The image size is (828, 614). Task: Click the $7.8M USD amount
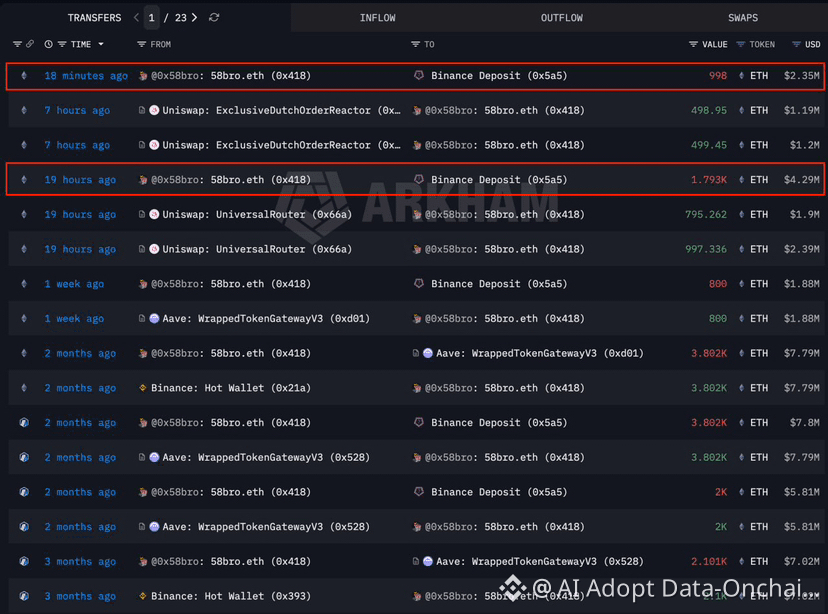point(805,423)
